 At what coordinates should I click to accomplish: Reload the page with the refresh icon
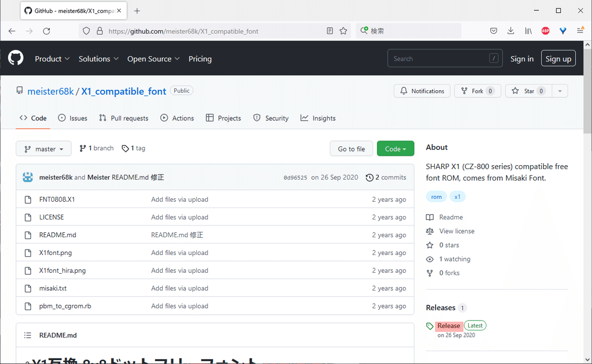[x=46, y=31]
